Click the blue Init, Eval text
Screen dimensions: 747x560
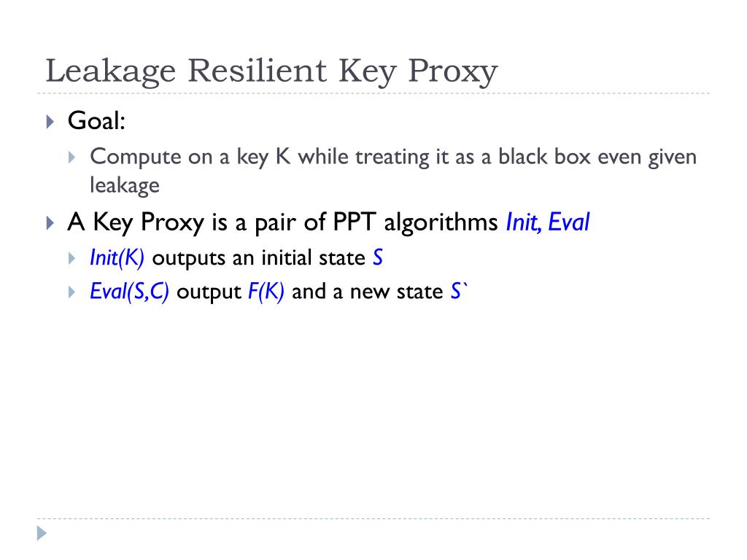pyautogui.click(x=548, y=222)
